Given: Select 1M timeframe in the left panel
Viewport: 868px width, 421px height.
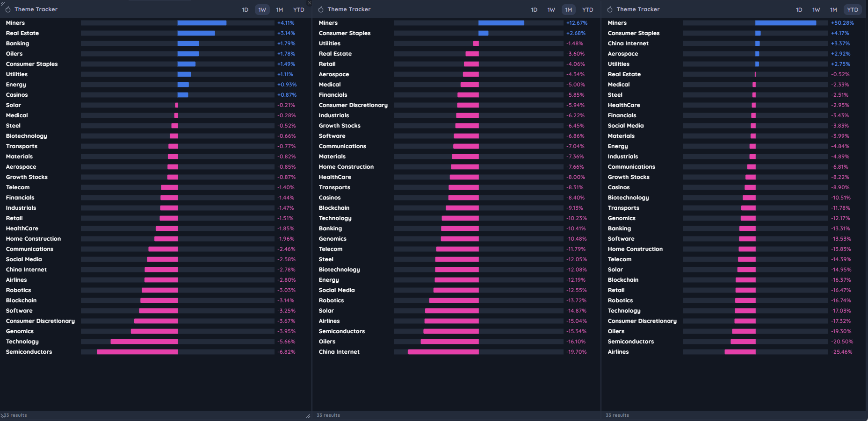Looking at the screenshot, I should point(279,10).
